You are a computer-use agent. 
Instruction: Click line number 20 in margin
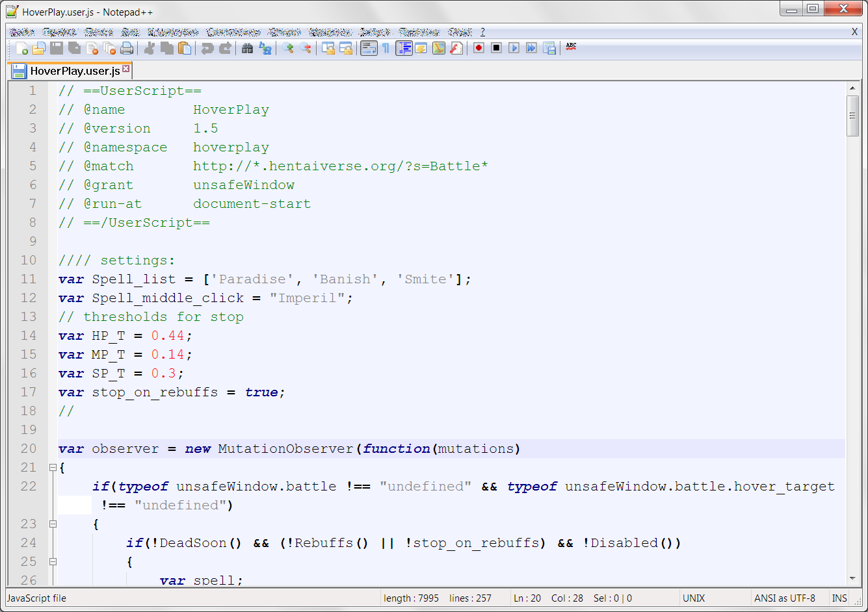pyautogui.click(x=29, y=449)
